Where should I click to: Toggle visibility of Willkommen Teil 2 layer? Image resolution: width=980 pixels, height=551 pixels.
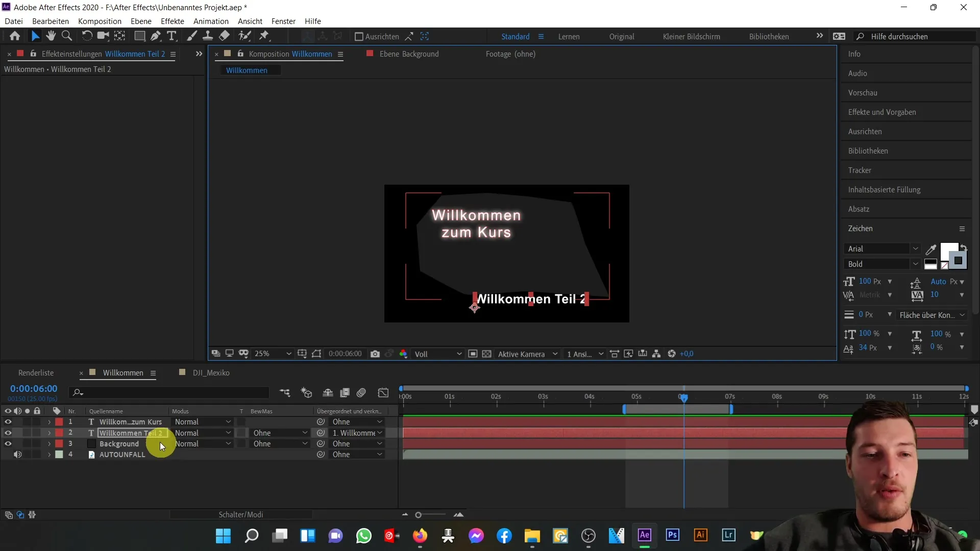(x=8, y=433)
